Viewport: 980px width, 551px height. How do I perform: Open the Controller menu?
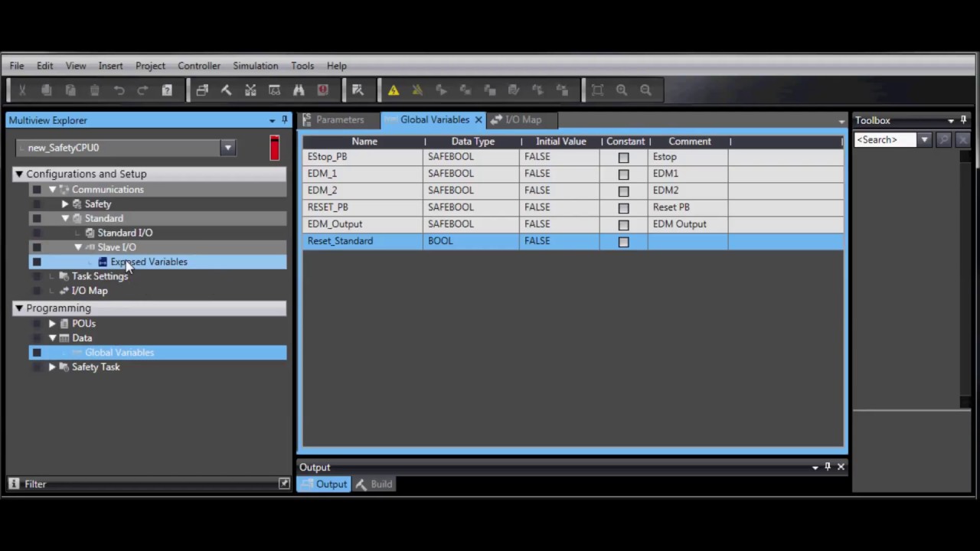199,66
